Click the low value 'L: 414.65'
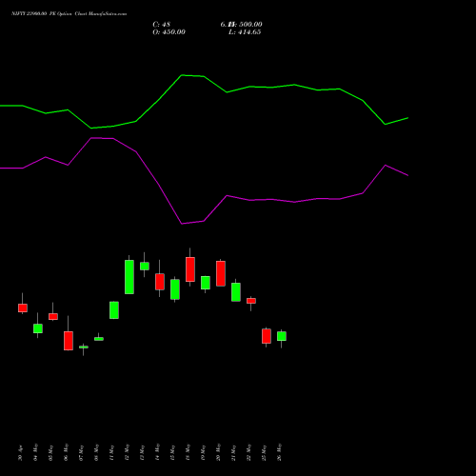Viewport: 476px width, 476px height. click(x=245, y=32)
